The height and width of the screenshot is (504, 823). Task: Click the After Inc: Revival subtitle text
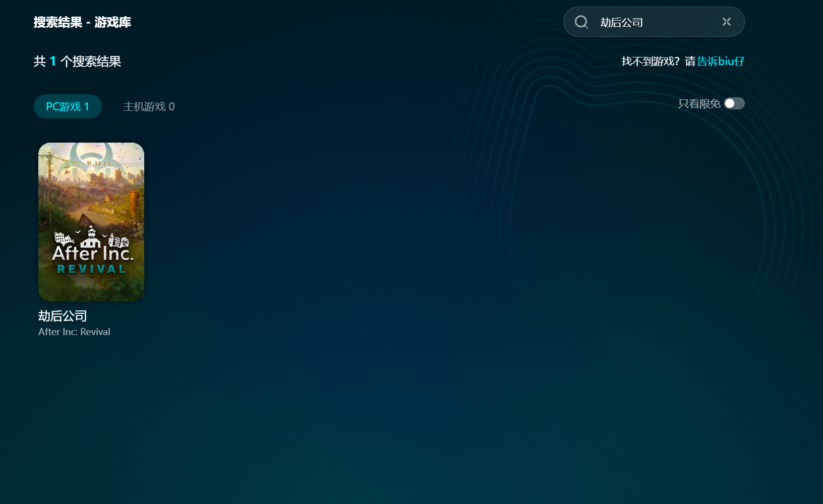[x=74, y=332]
